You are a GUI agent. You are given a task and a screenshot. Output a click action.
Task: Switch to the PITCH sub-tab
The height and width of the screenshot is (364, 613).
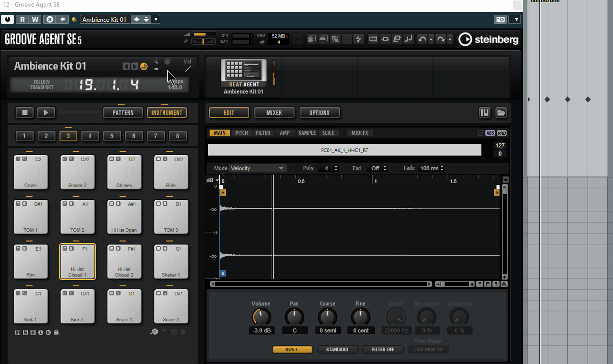pyautogui.click(x=242, y=133)
